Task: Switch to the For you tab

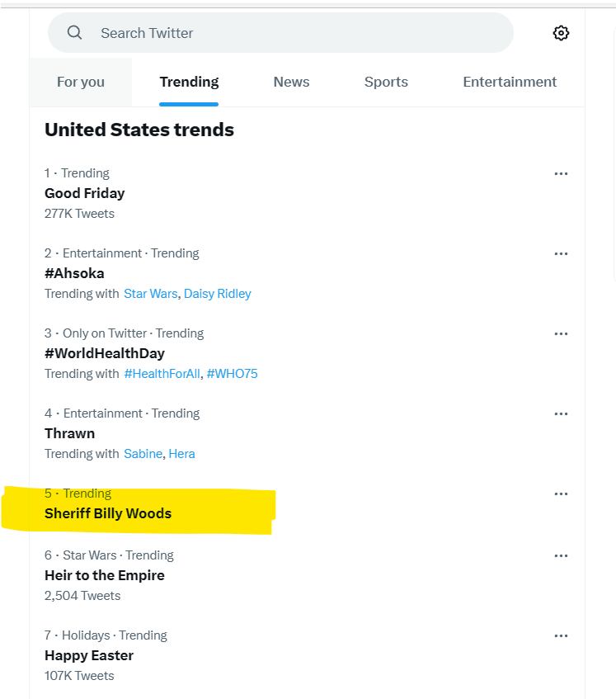Action: point(81,82)
